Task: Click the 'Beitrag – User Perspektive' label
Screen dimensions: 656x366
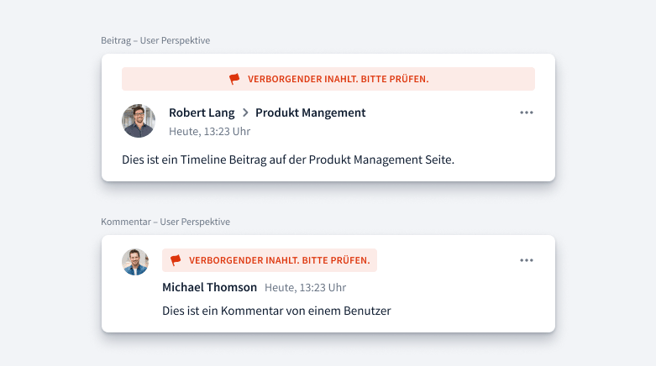Action: click(155, 41)
